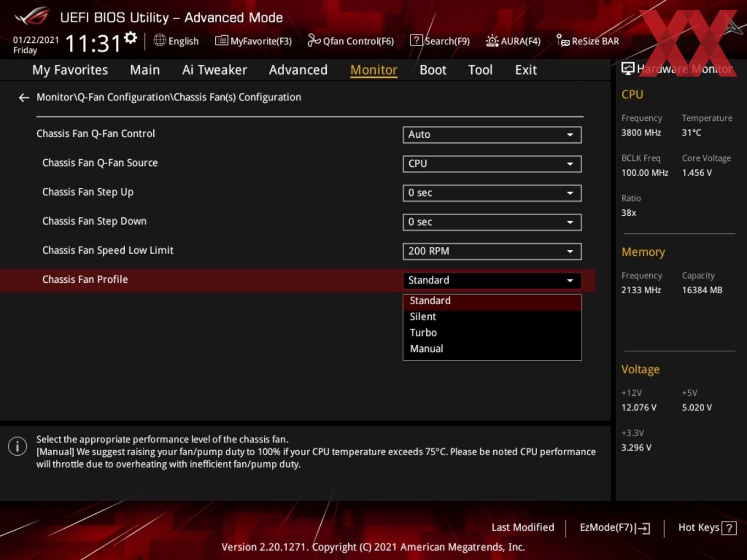Click CPU frequency value 3800 MHz
The width and height of the screenshot is (747, 560).
click(x=642, y=132)
